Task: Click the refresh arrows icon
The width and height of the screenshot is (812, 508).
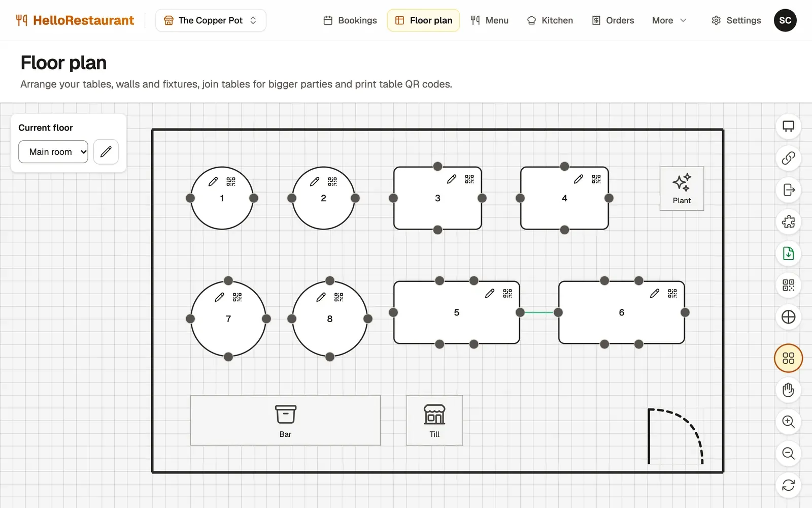Action: tap(788, 485)
